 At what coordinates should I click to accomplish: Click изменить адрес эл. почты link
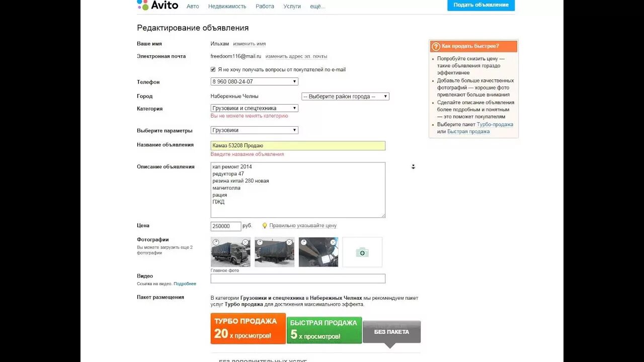tap(296, 56)
